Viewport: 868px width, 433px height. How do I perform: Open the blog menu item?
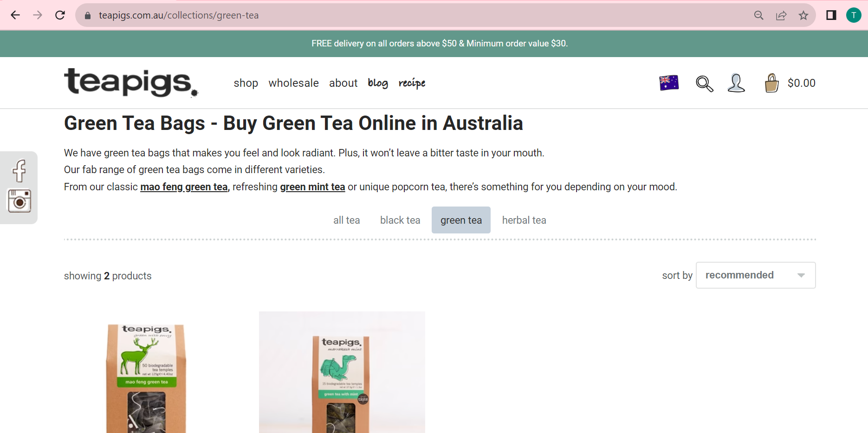point(378,83)
